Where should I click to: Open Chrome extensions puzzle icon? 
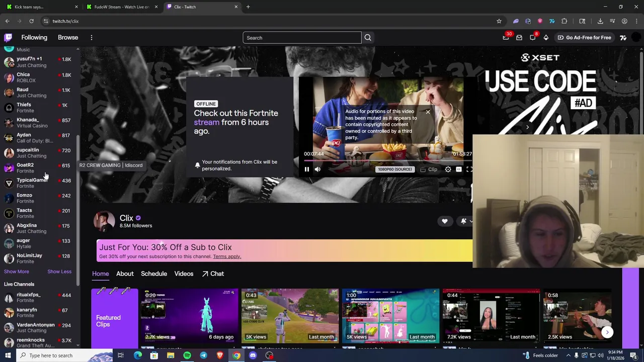tap(564, 21)
